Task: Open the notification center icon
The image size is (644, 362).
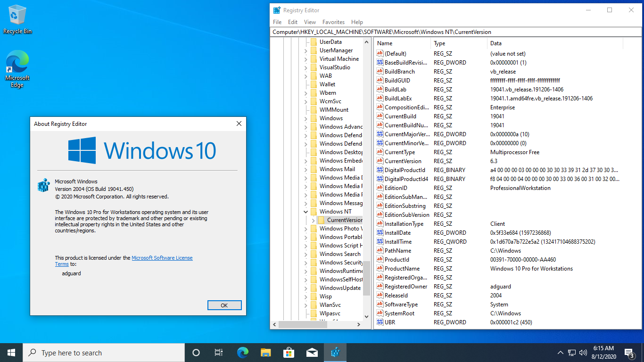Action: click(x=629, y=353)
